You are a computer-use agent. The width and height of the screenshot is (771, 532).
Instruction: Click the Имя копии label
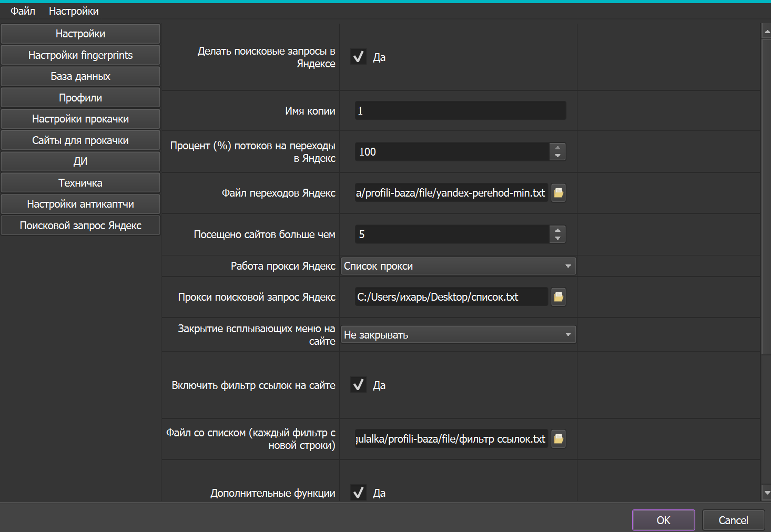pyautogui.click(x=310, y=111)
